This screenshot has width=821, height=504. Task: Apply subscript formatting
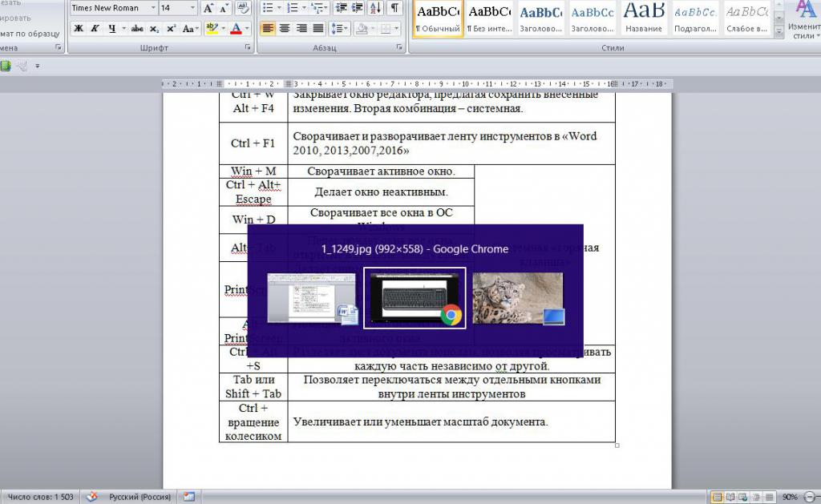coord(154,29)
